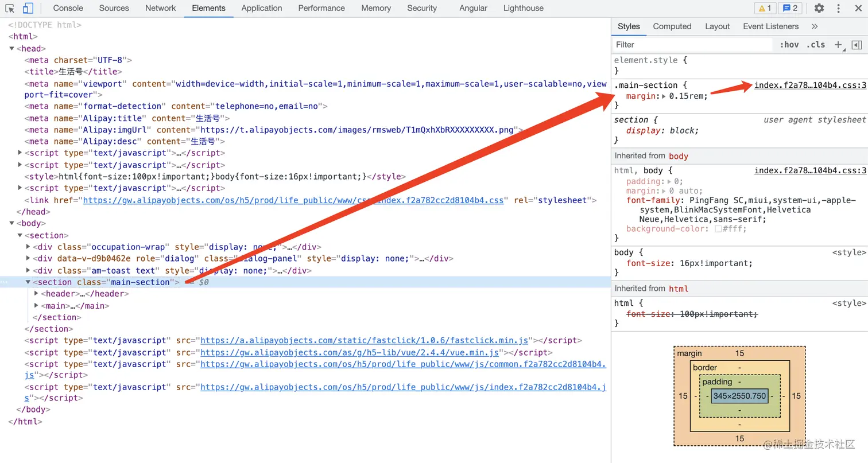The width and height of the screenshot is (868, 463).
Task: Expand the dialog-panel div node
Action: (28, 259)
